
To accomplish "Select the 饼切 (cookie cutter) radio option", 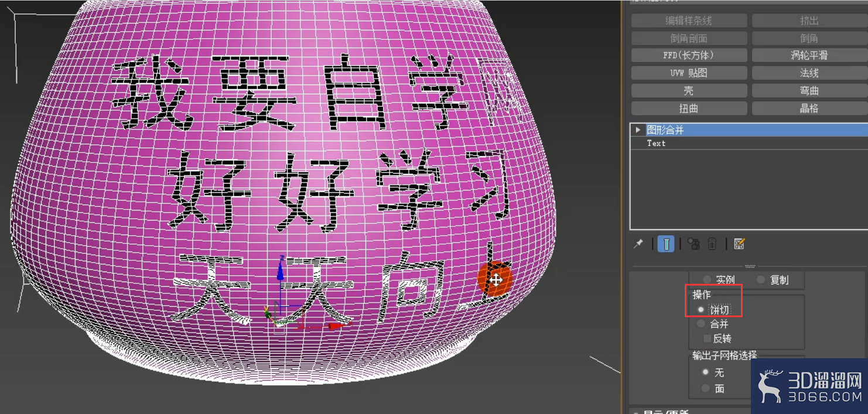I will click(700, 309).
